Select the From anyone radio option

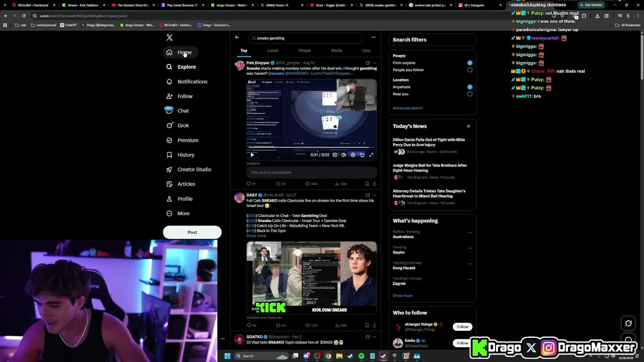pyautogui.click(x=469, y=63)
